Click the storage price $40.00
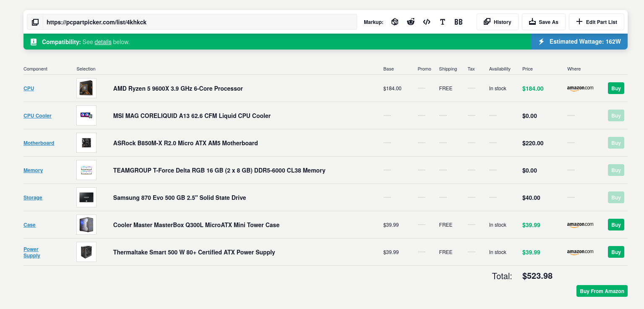Viewport: 644px width, 309px height. point(531,198)
